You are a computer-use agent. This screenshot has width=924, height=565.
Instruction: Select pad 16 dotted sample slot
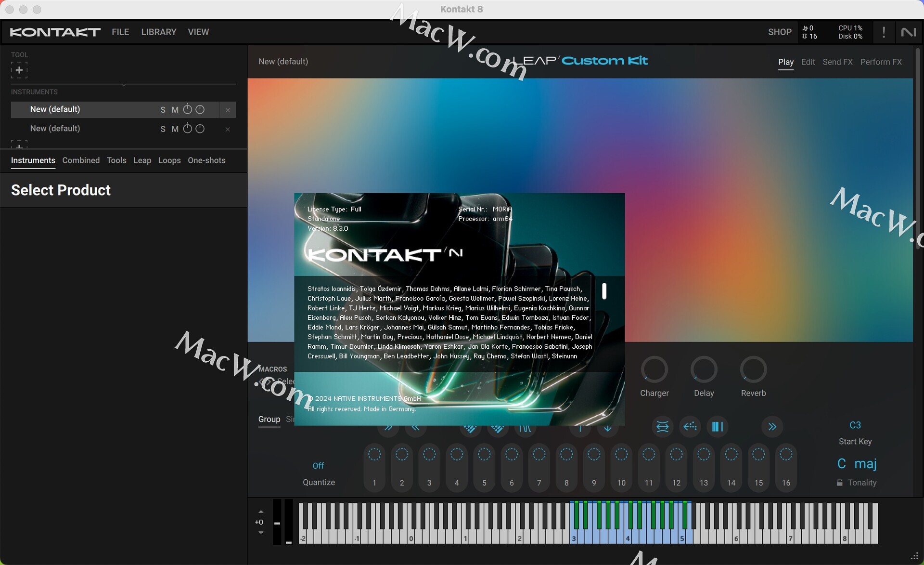[786, 454]
